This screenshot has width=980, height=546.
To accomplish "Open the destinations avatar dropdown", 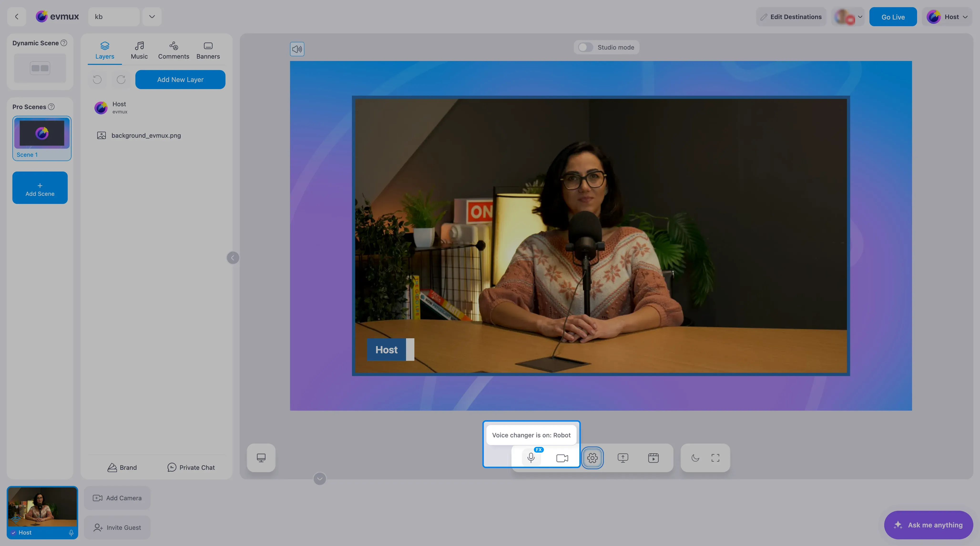I will tap(848, 17).
